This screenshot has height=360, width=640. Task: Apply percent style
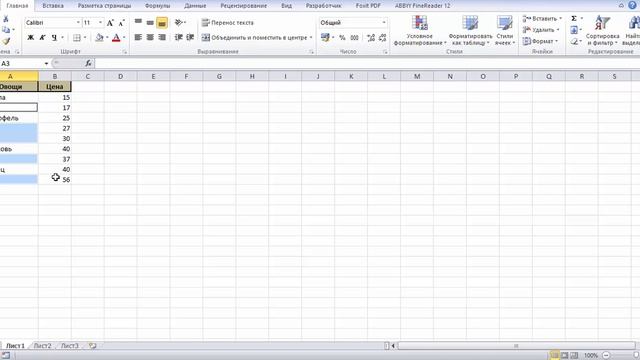pos(342,38)
